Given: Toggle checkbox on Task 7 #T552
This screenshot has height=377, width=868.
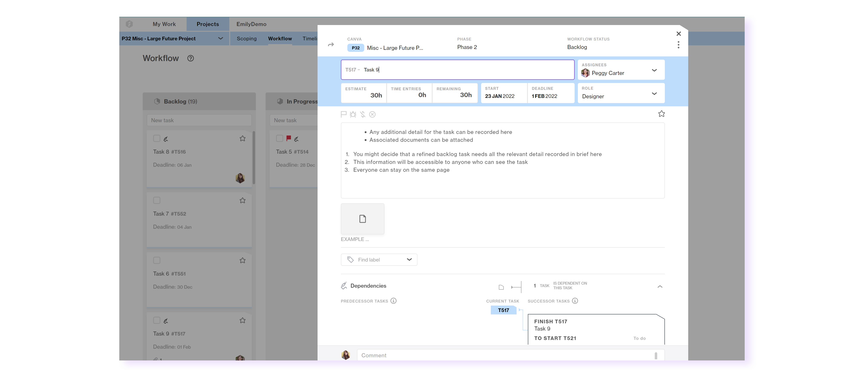Looking at the screenshot, I should (157, 200).
